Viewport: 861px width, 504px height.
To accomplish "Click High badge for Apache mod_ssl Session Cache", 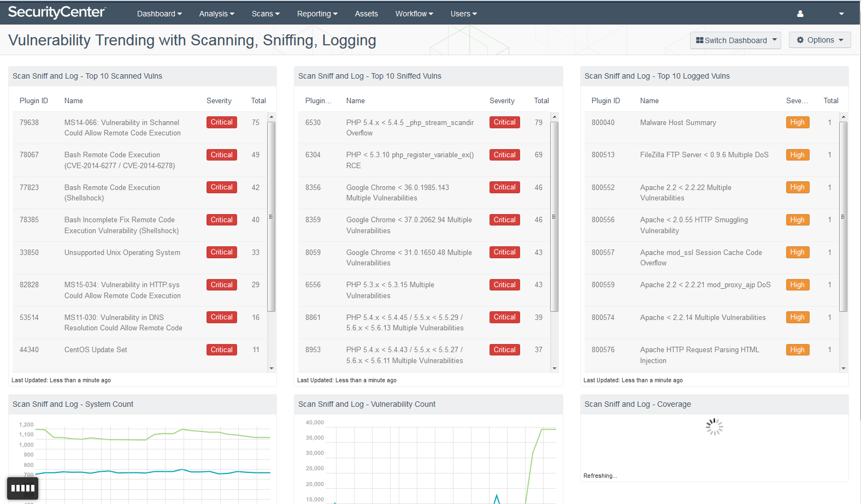I will [797, 252].
